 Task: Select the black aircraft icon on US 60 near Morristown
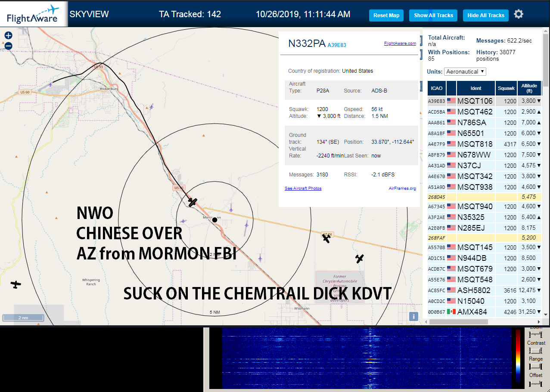coord(193,202)
